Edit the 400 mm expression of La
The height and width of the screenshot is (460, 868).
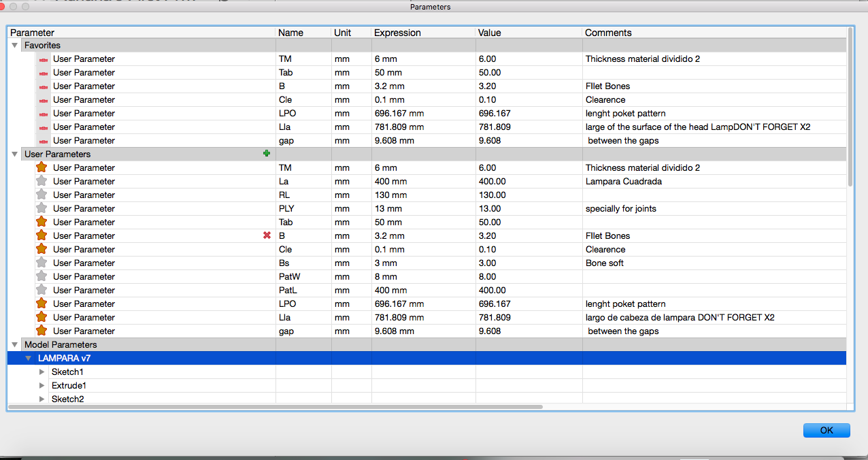(423, 181)
